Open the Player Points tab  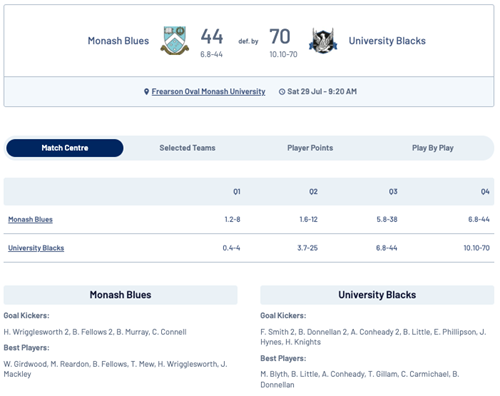pyautogui.click(x=310, y=148)
